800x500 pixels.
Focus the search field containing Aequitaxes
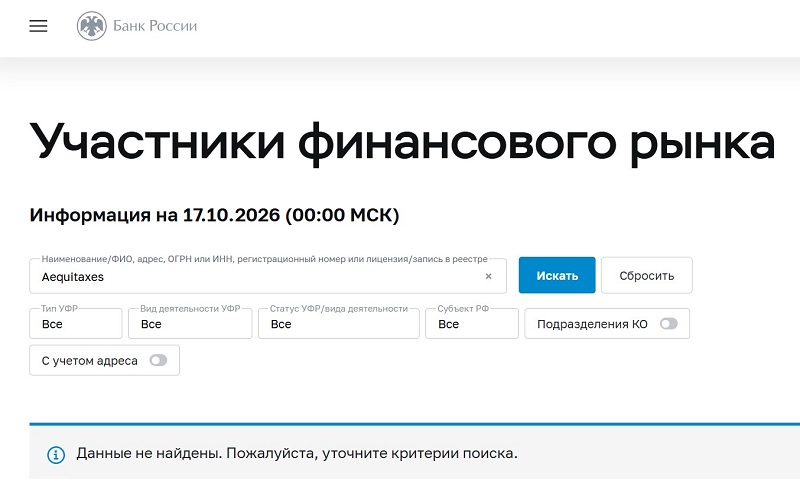click(268, 276)
